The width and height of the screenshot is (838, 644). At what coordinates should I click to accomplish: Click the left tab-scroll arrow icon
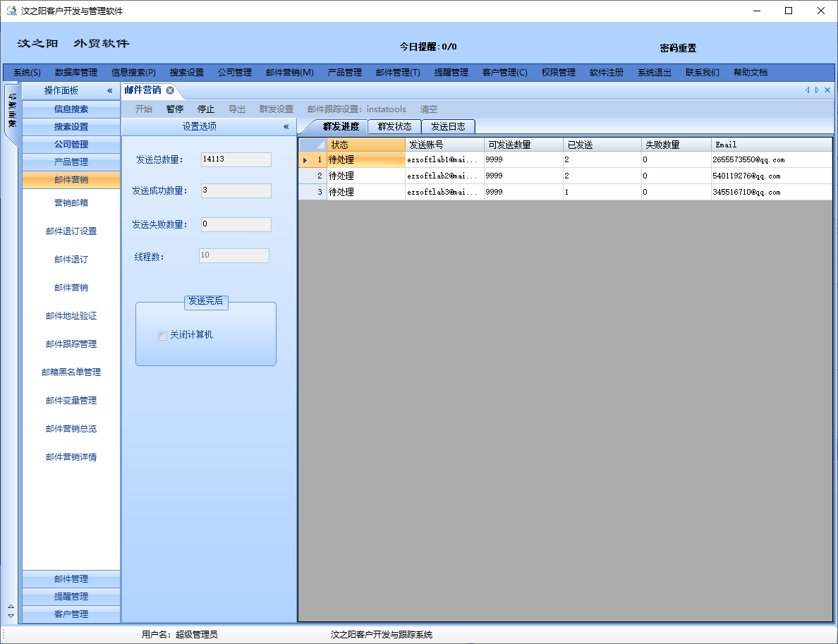coord(807,90)
